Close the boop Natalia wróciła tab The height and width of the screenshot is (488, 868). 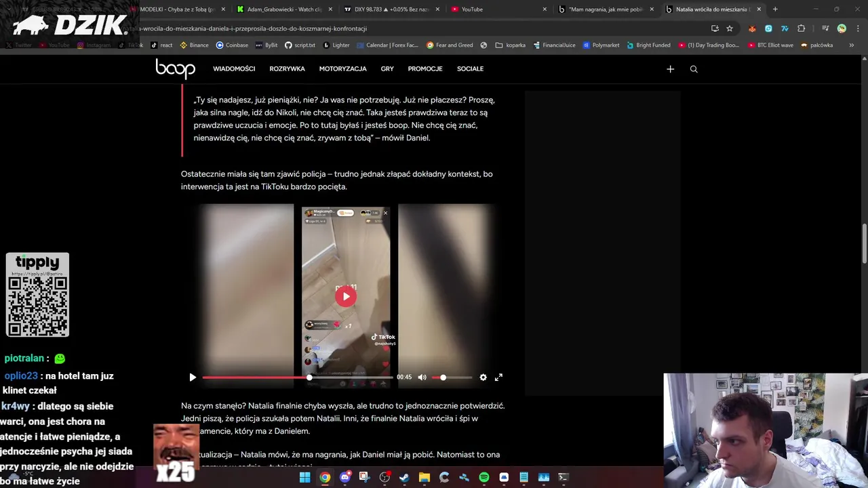point(759,9)
